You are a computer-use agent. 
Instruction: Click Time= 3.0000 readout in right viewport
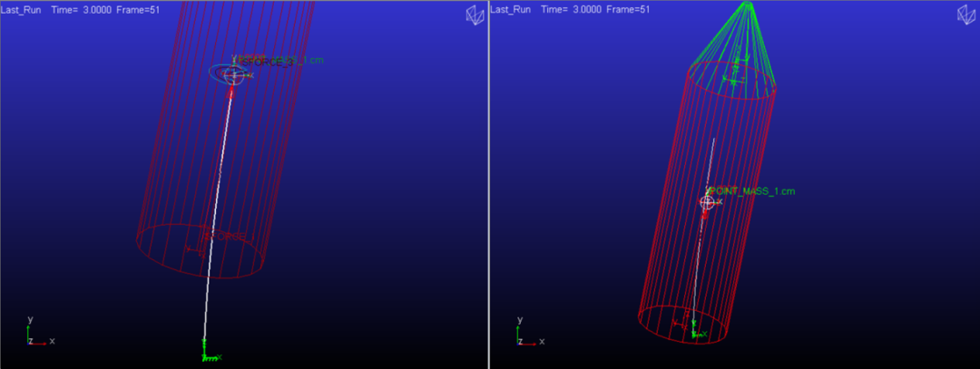572,9
